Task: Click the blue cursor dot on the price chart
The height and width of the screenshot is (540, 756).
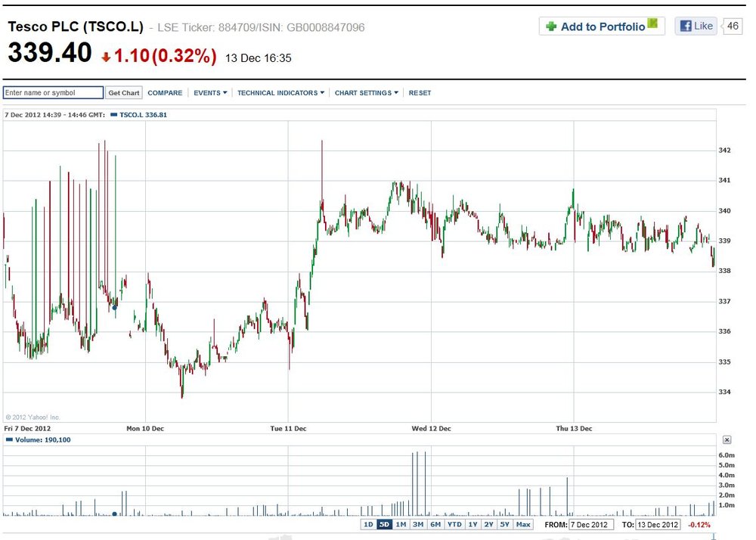Action: (x=115, y=308)
